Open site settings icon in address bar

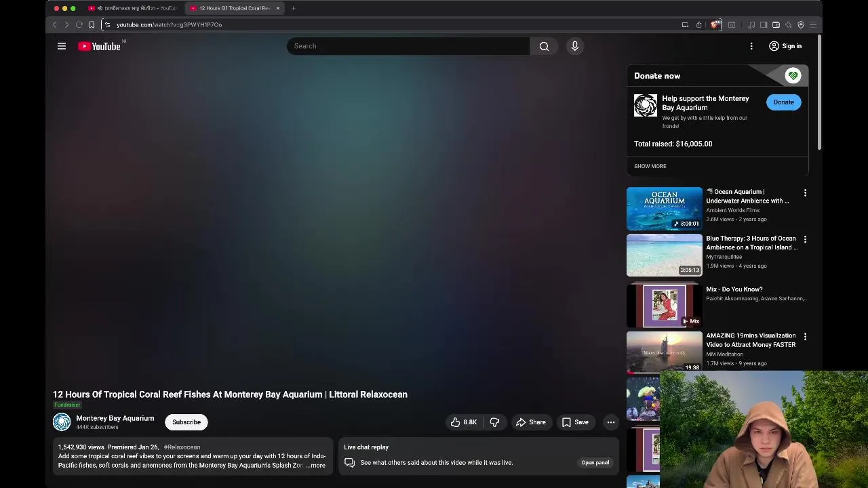(x=107, y=25)
